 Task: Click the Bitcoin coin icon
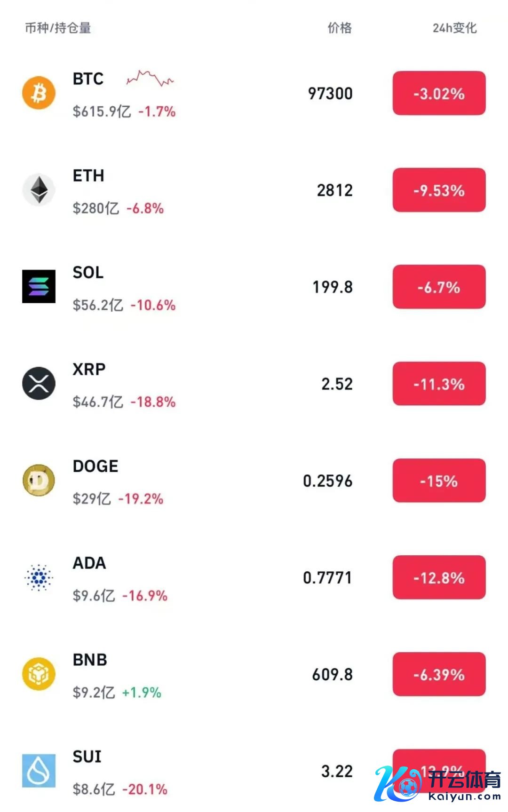39,93
